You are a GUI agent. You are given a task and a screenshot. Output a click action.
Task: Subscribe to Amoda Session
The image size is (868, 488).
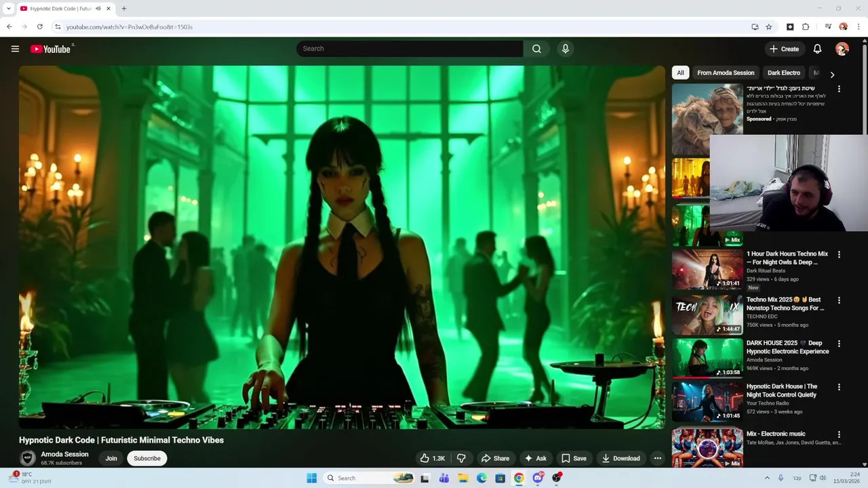pos(147,458)
